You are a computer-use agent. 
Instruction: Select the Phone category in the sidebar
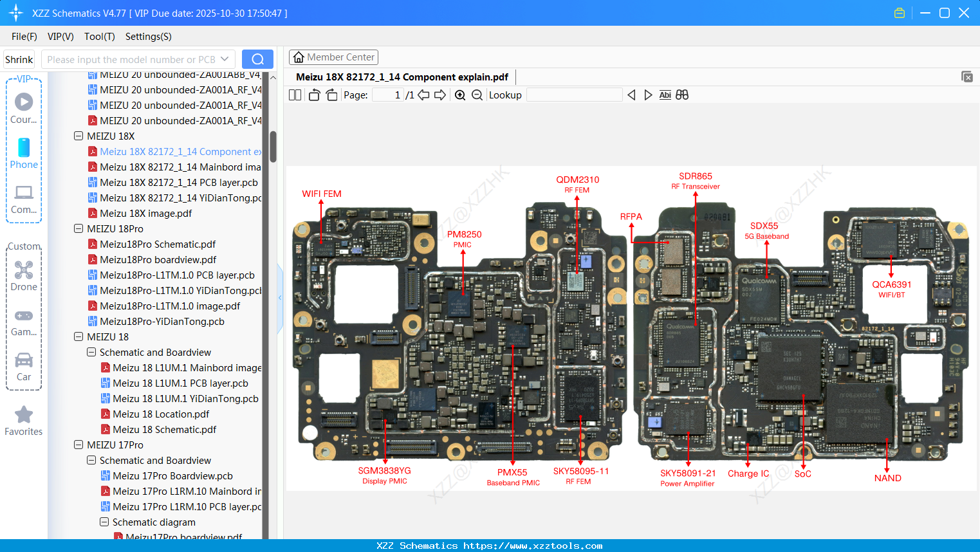(x=23, y=154)
